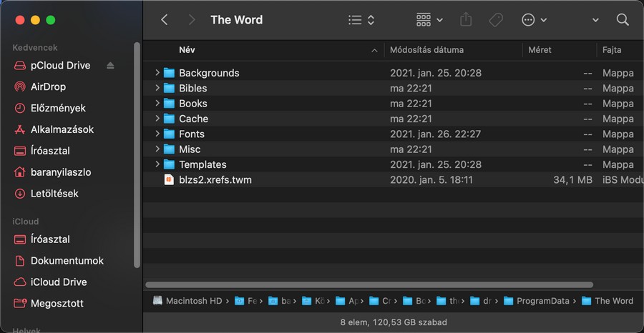Go to the ba folder in path bar

point(279,301)
